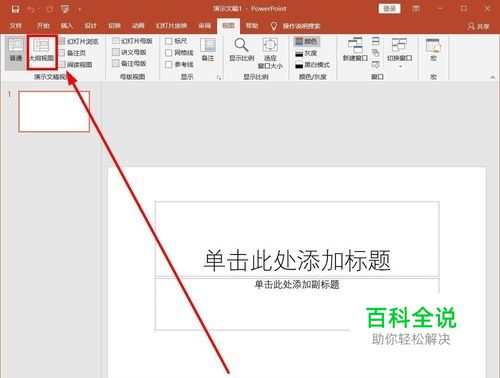Open the 切换窗口 switch windows dropdown

399,52
